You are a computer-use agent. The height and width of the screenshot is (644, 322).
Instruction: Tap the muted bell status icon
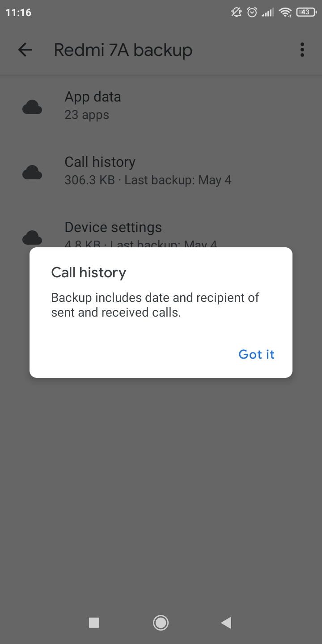237,13
